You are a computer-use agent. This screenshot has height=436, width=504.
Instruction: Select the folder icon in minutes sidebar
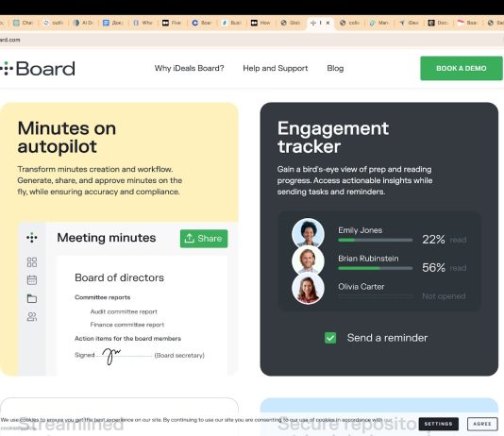[x=32, y=298]
